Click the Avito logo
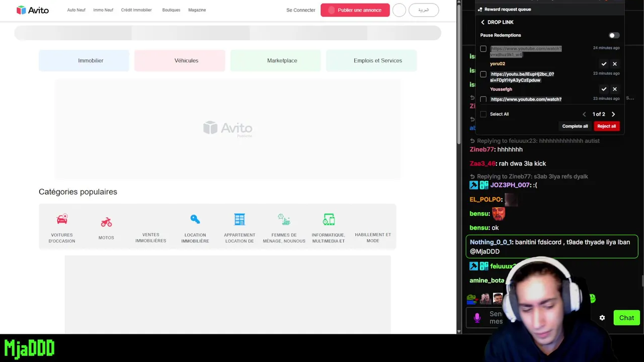 pos(33,10)
